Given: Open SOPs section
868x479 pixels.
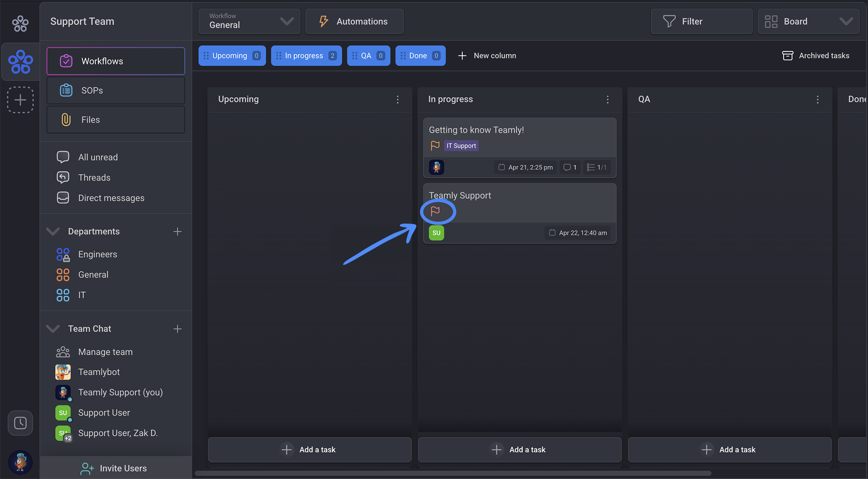Looking at the screenshot, I should pos(116,90).
